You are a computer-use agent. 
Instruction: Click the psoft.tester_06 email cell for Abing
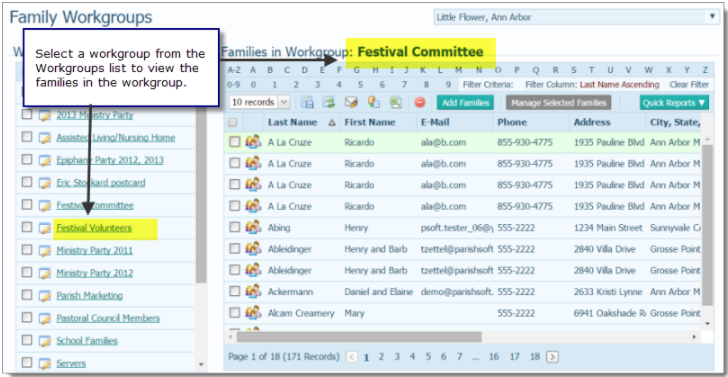click(x=456, y=228)
